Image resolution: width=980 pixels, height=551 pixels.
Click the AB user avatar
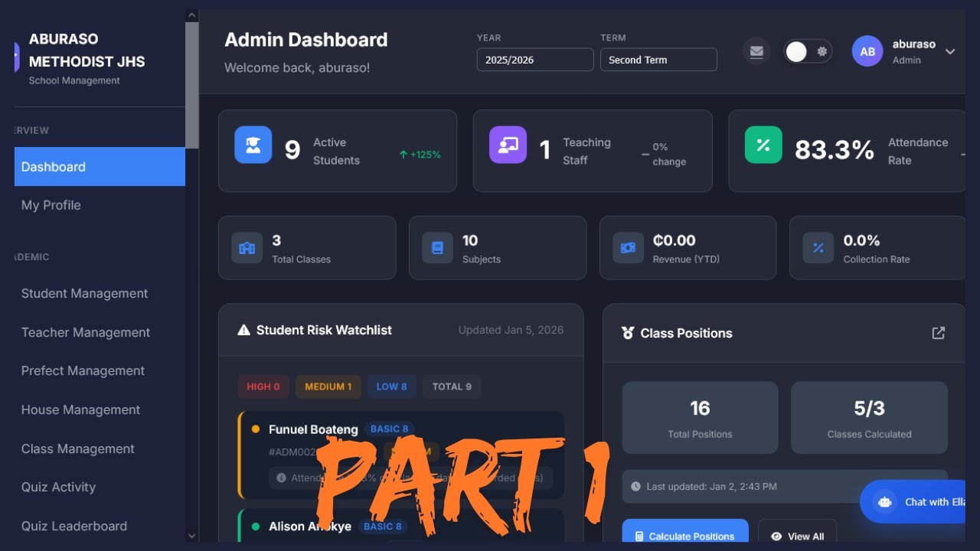pyautogui.click(x=867, y=51)
